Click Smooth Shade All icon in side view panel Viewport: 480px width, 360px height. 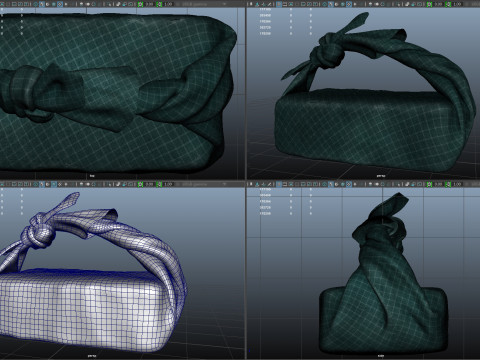(330, 184)
